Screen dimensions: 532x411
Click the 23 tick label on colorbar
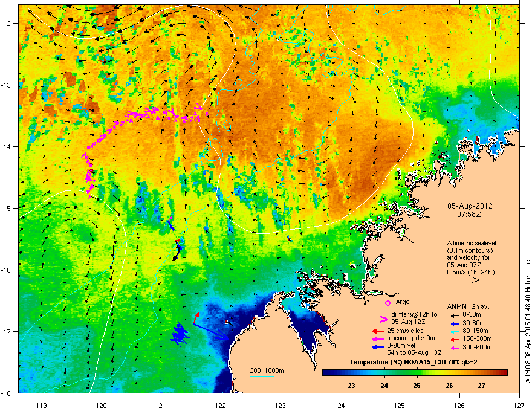(351, 386)
